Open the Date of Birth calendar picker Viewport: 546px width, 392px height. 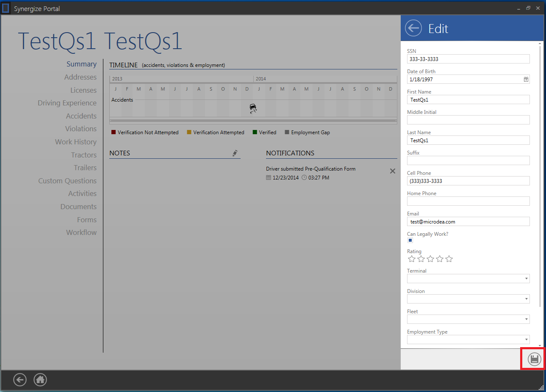(526, 79)
